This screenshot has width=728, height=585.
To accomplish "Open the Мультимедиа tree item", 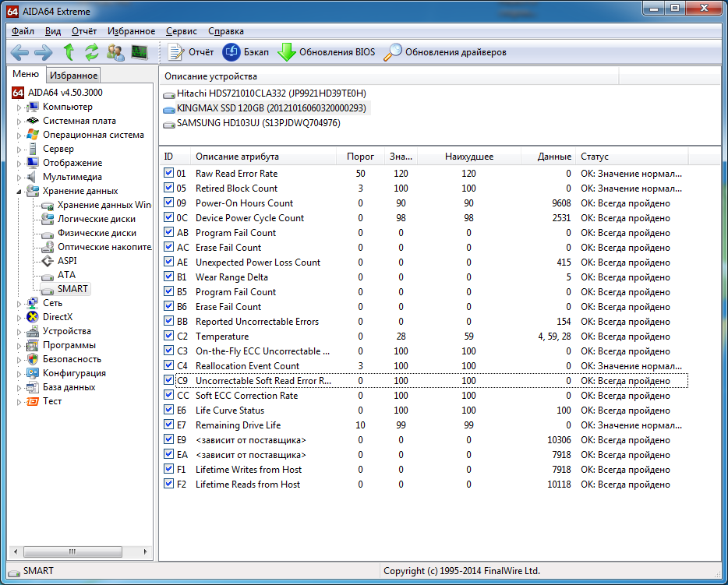I will tap(72, 177).
